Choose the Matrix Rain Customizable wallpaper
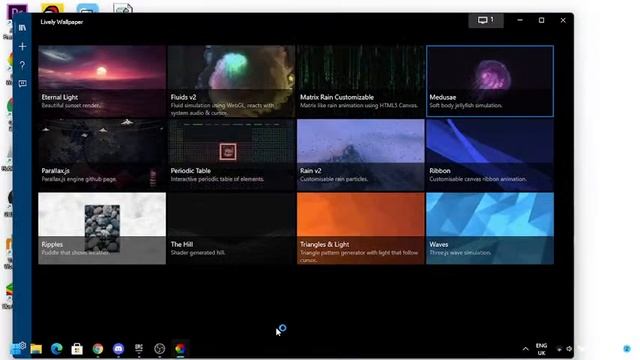640x360 pixels. pyautogui.click(x=361, y=81)
